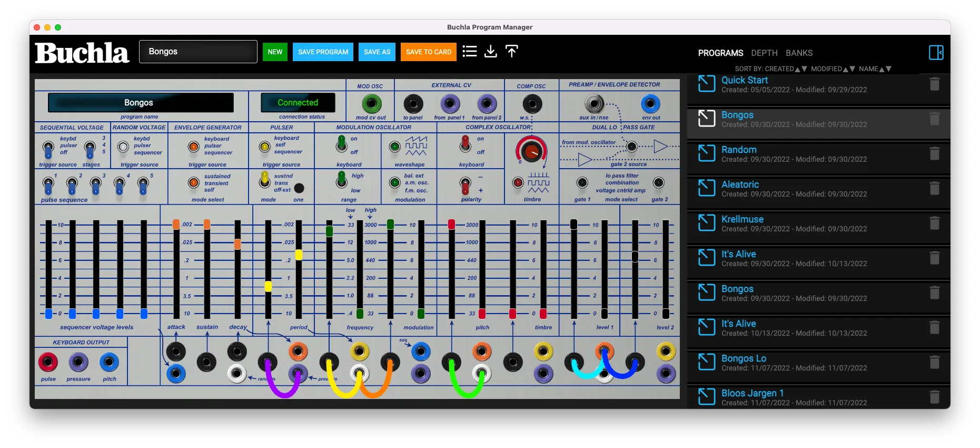Click the purple keyboard output pressure jack

click(x=78, y=362)
